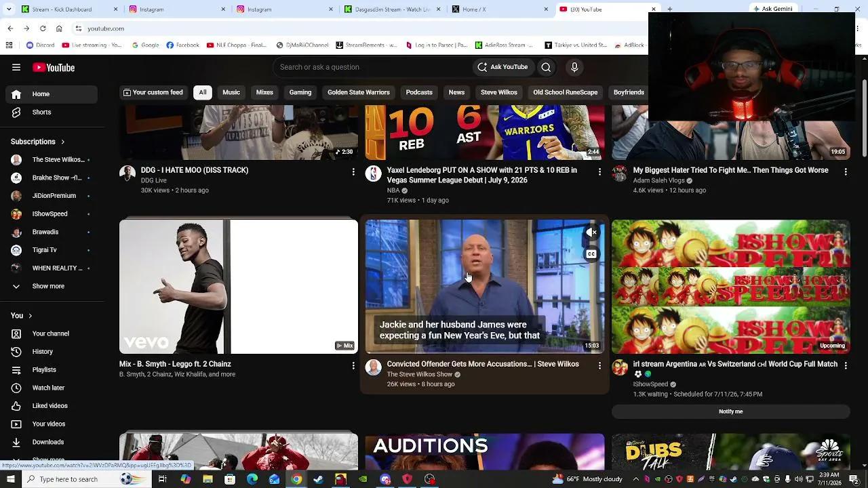Open more options for My Biggest Hater video
This screenshot has height=488, width=868.
tap(846, 172)
